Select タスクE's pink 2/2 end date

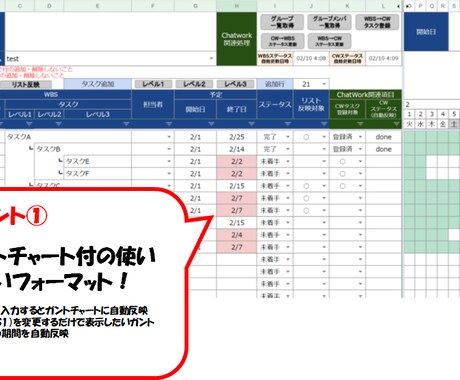[237, 162]
